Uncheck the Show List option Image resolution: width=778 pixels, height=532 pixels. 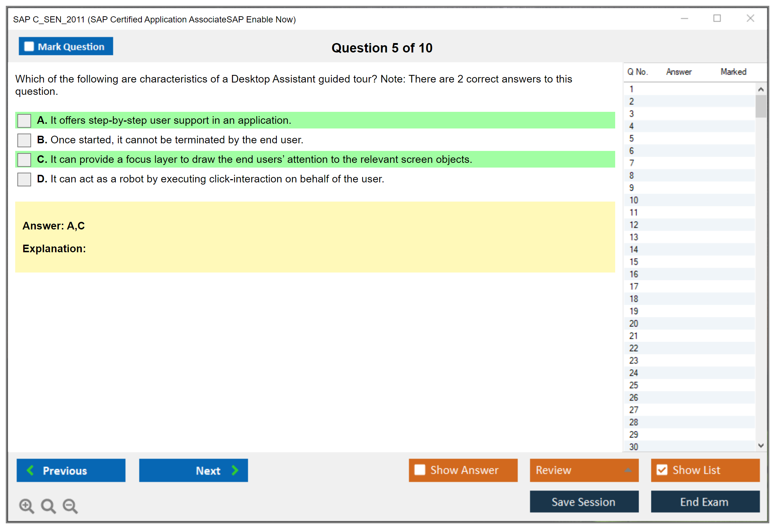point(662,470)
